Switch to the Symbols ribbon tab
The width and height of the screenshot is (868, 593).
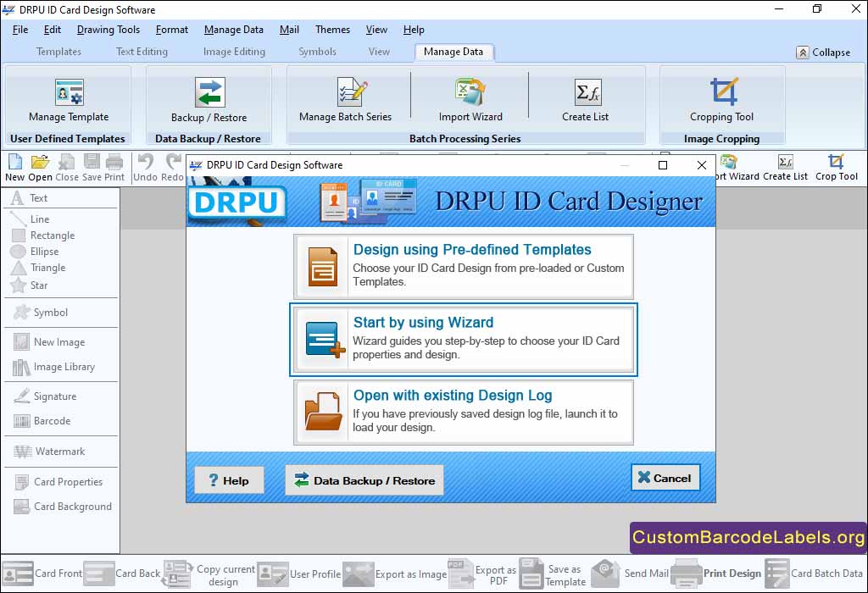(317, 52)
